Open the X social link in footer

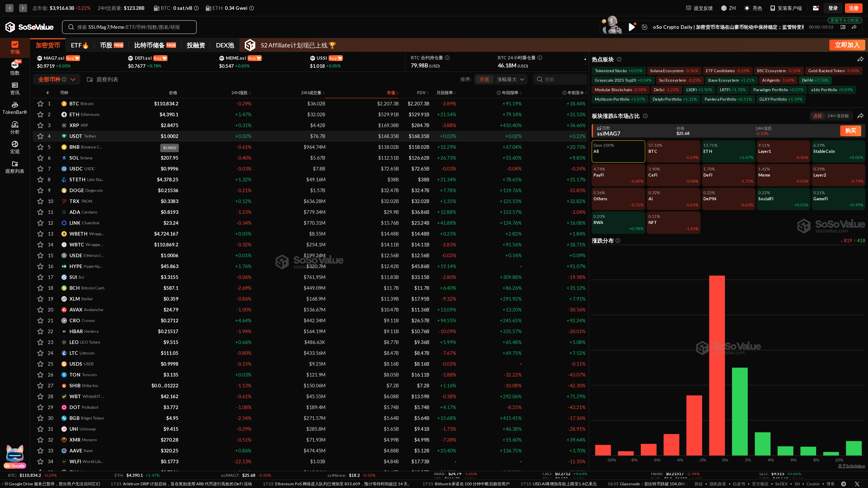pos(857,484)
